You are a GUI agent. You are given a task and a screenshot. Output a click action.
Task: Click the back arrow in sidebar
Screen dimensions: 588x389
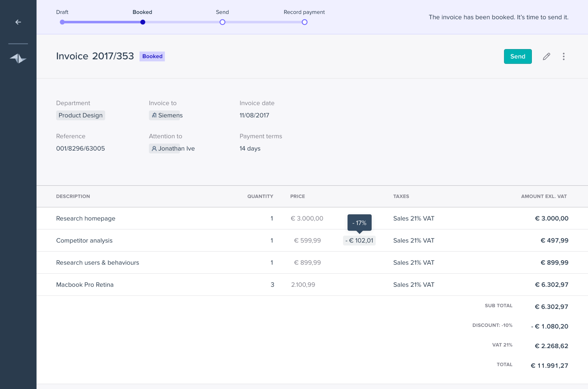tap(18, 22)
